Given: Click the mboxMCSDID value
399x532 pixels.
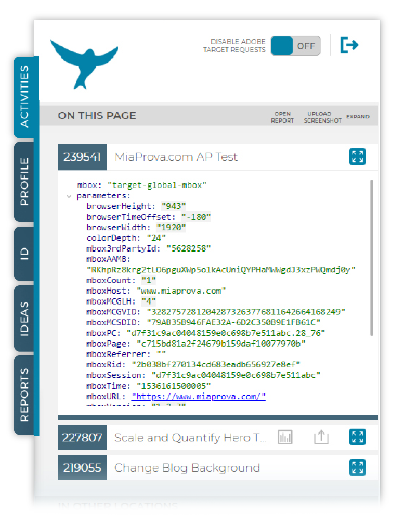Looking at the screenshot, I should coord(233,322).
